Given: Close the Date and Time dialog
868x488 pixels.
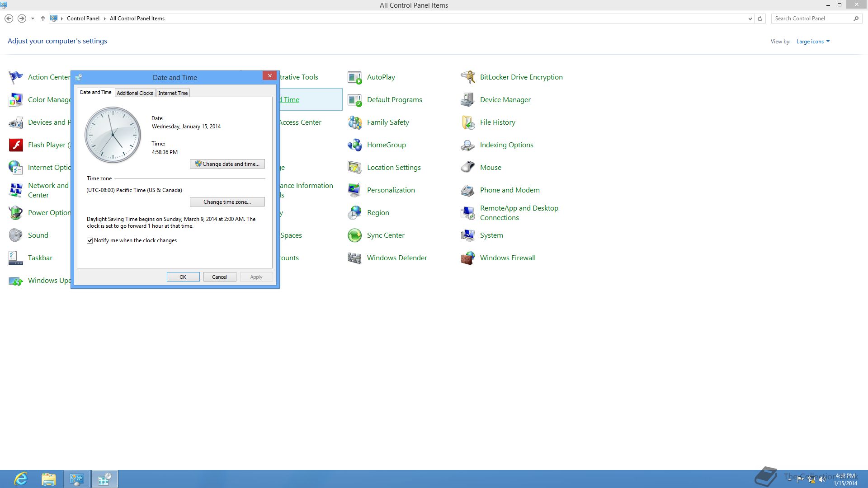Looking at the screenshot, I should click(x=270, y=76).
